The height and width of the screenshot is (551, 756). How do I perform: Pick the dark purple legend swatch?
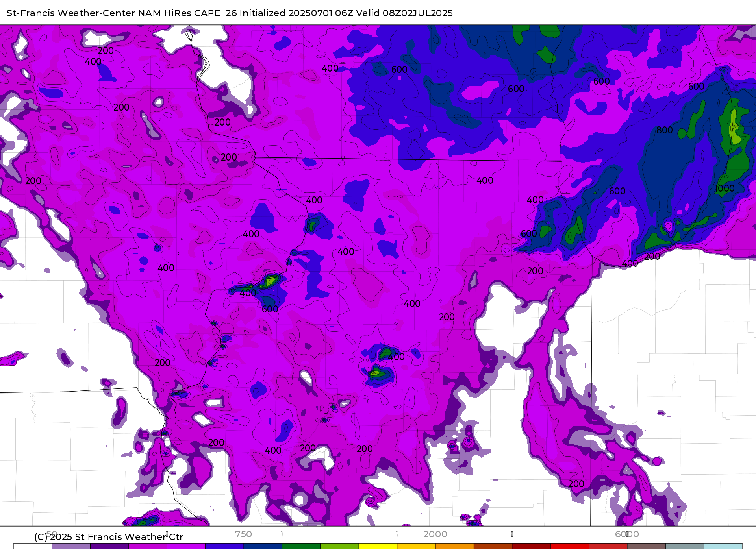[x=109, y=546]
